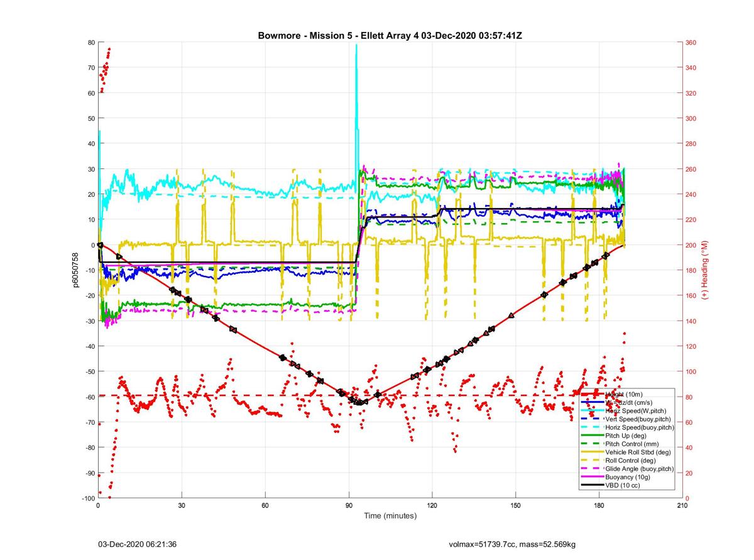Click the "360" heading axis tick label

tap(691, 43)
